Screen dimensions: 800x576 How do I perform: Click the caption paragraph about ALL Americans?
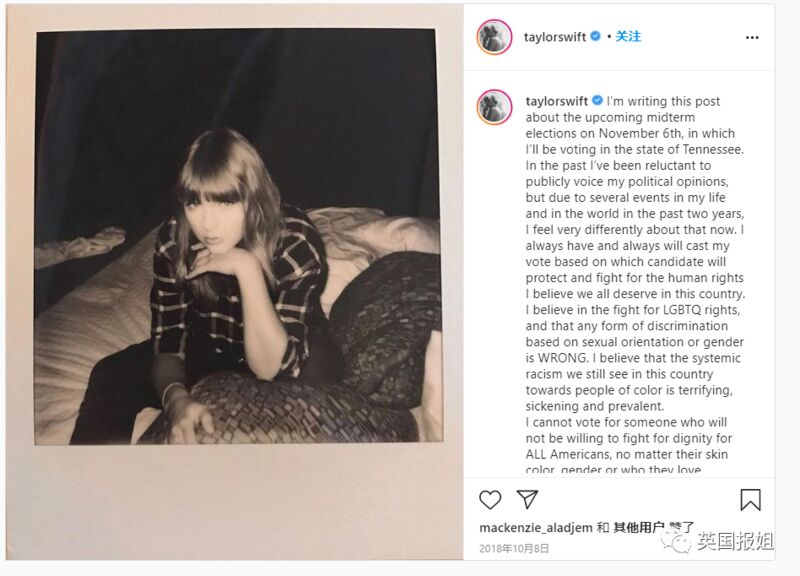(629, 445)
